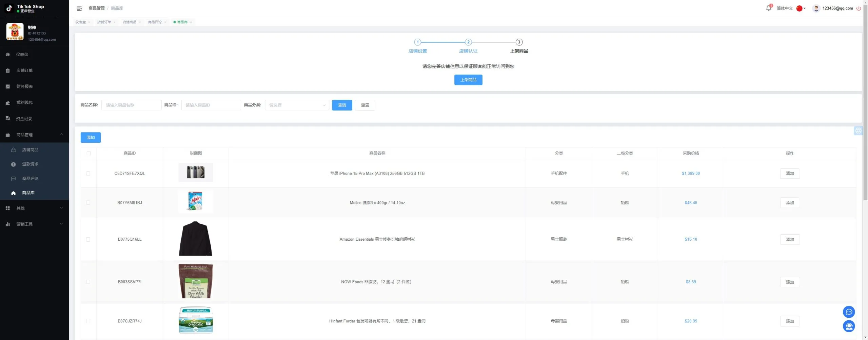868x340 pixels.
Task: Click the blue 上架商品 button
Action: [x=468, y=80]
